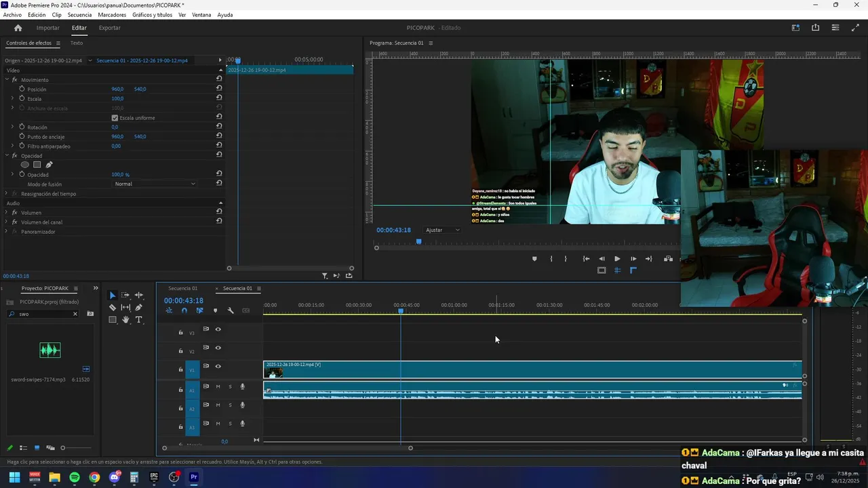Expand the Volumen audio effect
Image resolution: width=868 pixels, height=488 pixels.
(6, 212)
